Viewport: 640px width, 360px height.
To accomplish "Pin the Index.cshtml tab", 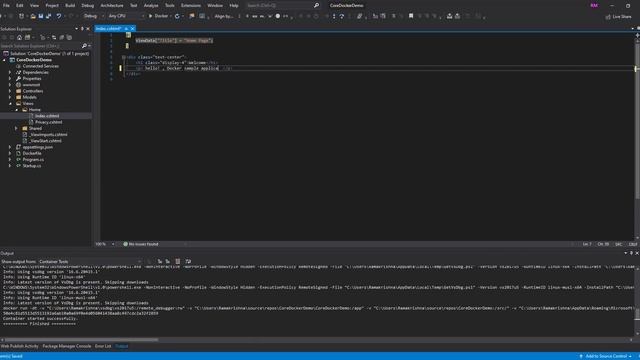I will point(126,29).
